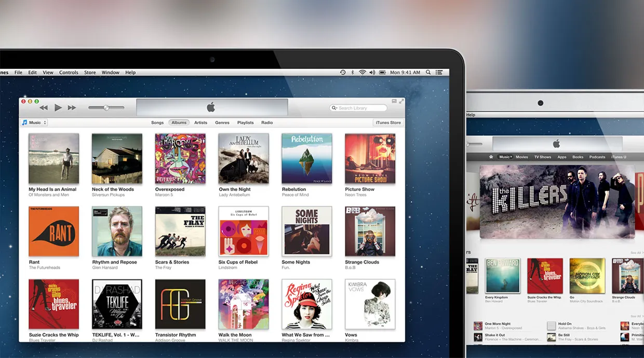Open the Controls menu
The height and width of the screenshot is (358, 644).
(69, 73)
